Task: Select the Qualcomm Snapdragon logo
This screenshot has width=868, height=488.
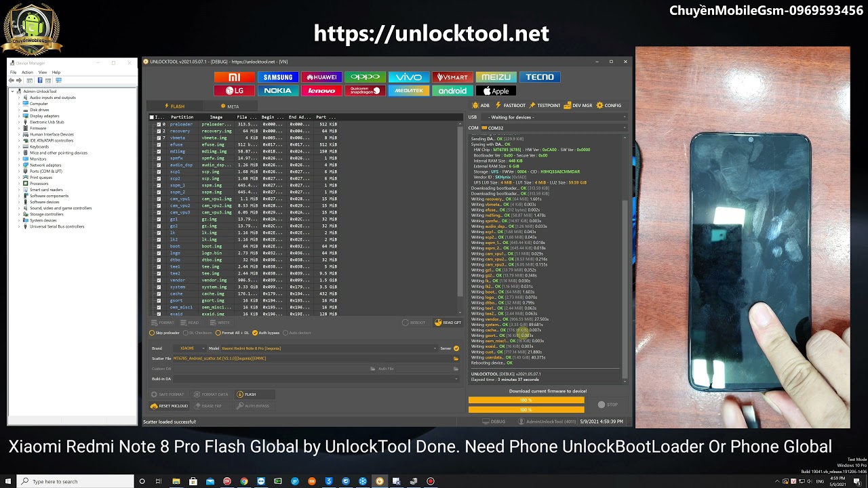Action: [365, 91]
